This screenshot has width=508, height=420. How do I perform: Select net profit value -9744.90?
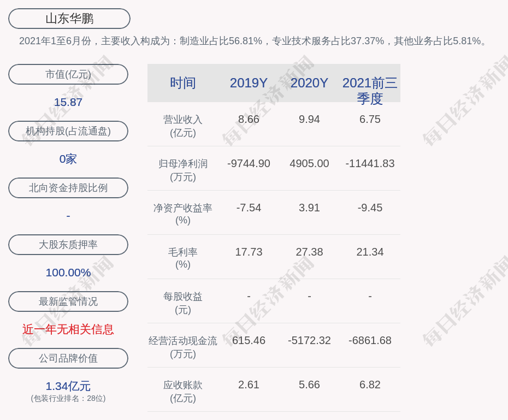(249, 163)
